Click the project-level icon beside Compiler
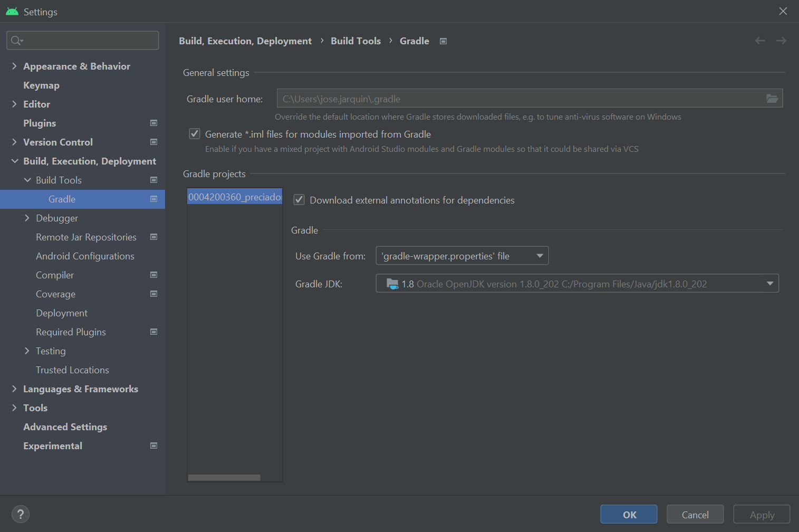The image size is (799, 532). pos(154,275)
